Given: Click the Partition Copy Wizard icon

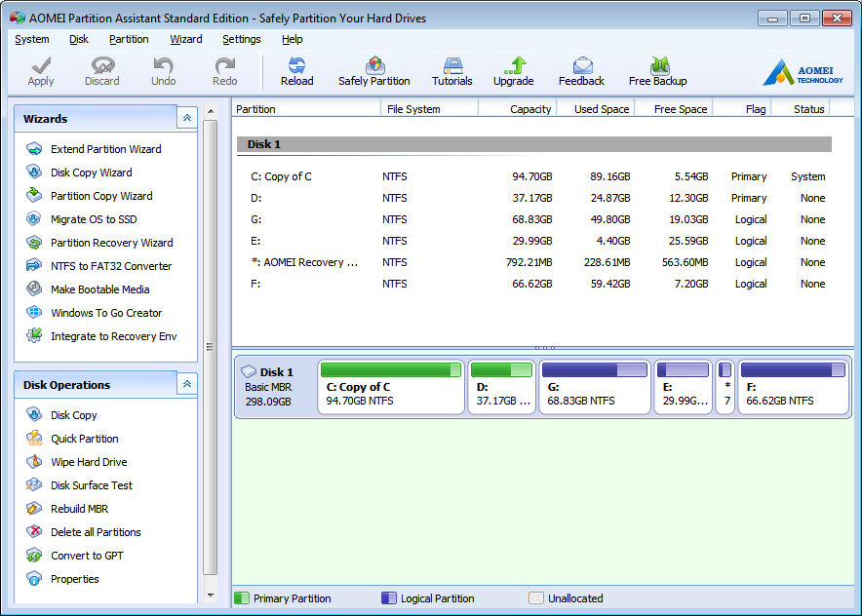Looking at the screenshot, I should (x=34, y=196).
